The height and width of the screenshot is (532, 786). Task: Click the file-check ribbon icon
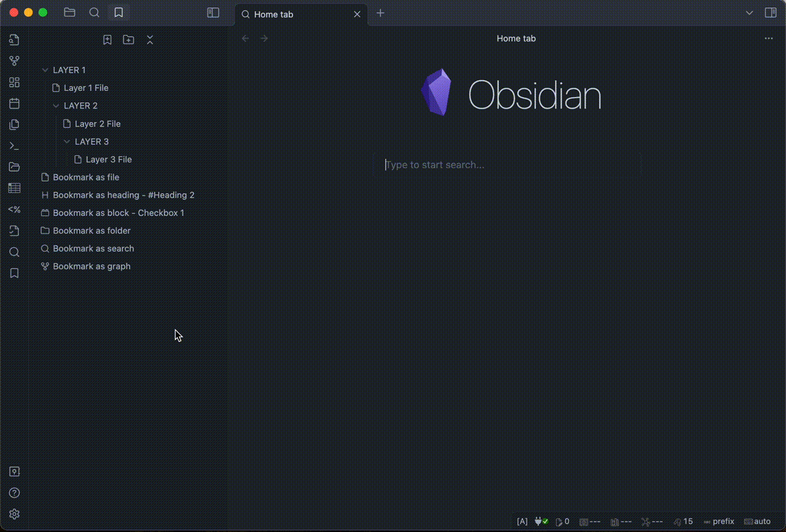(x=14, y=231)
